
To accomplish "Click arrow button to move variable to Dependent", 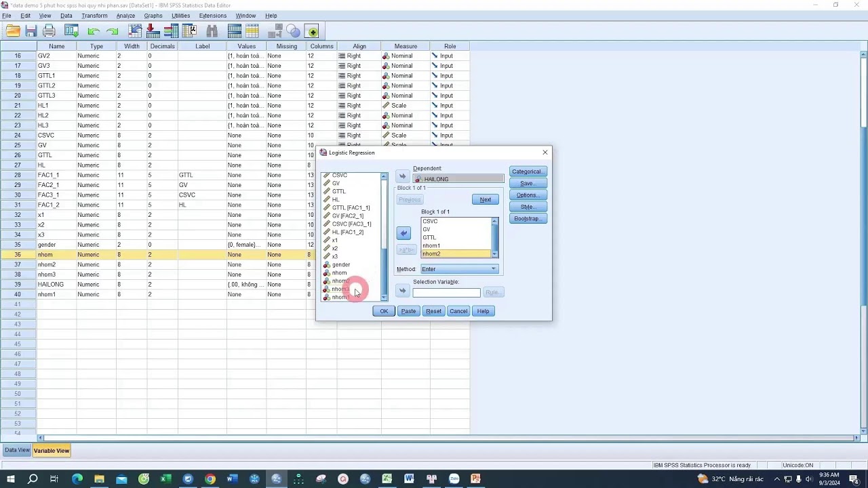I will pyautogui.click(x=402, y=176).
